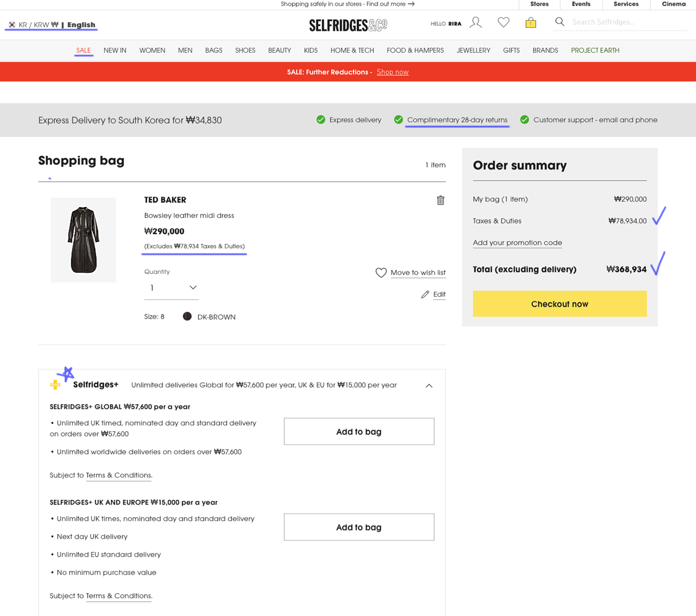Open the user account icon
The image size is (696, 616).
(475, 22)
